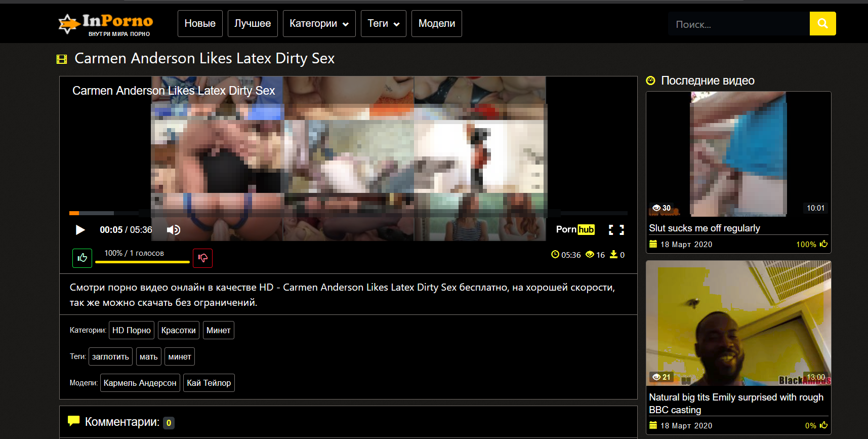Image resolution: width=868 pixels, height=439 pixels.
Task: Click the '21' views badge on sidebar thumbnail
Action: [x=662, y=377]
